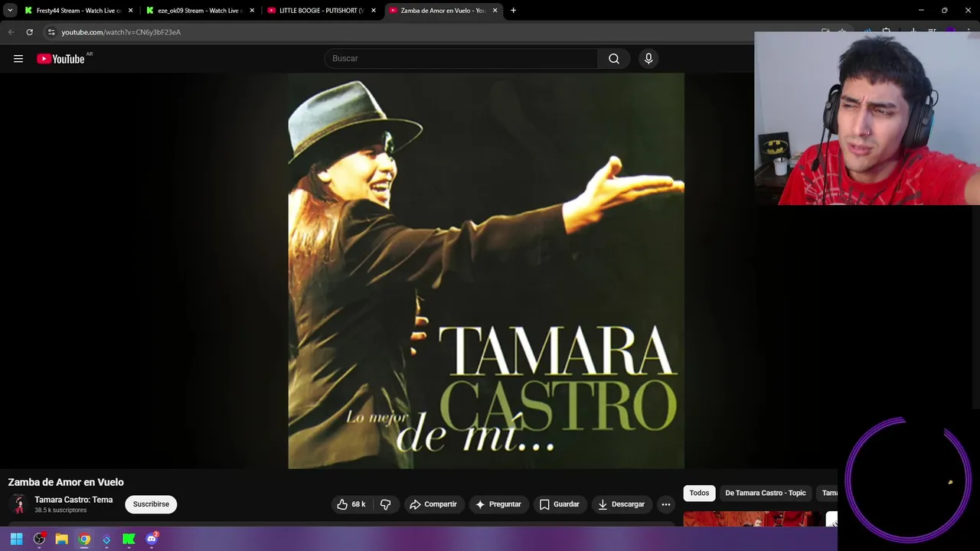Click the Tamara Castro channel avatar

coord(18,504)
